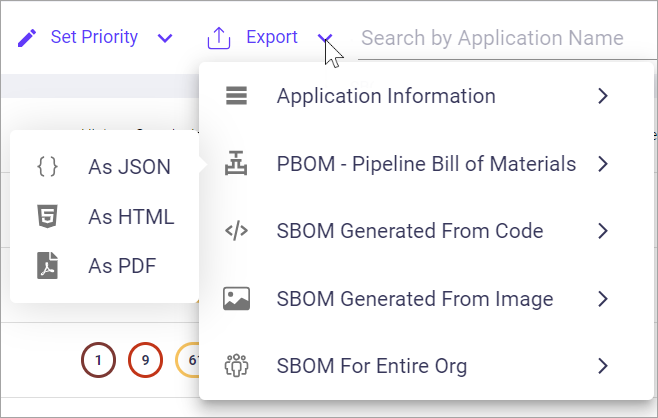Click the image icon for SBOM From Image

pos(236,299)
